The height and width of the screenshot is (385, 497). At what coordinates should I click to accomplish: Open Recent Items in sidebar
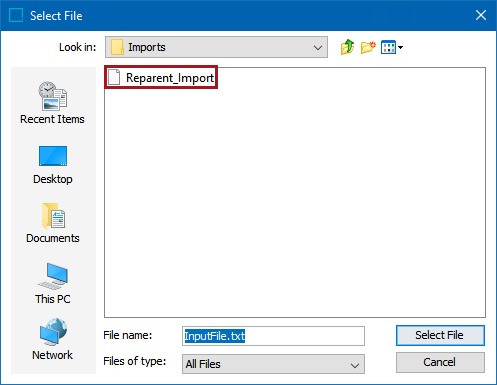[x=52, y=103]
